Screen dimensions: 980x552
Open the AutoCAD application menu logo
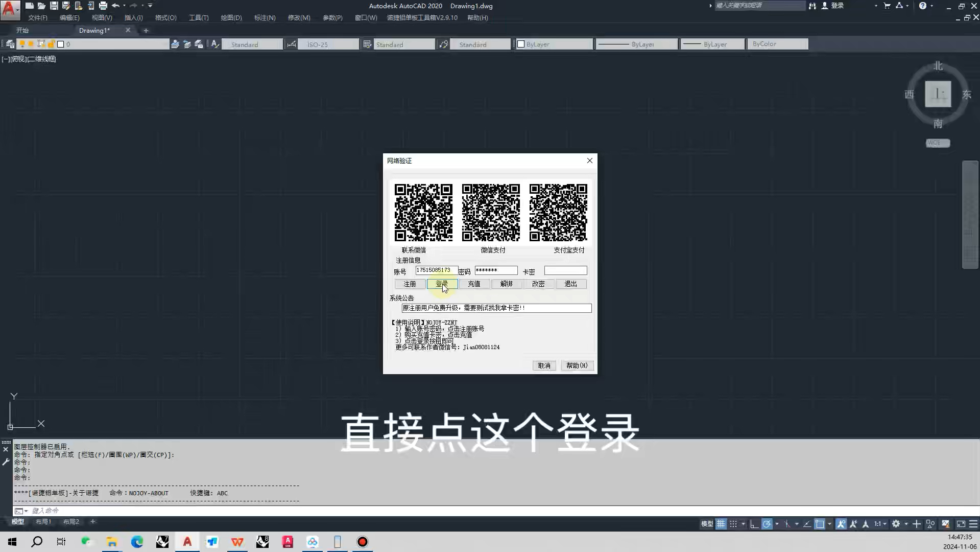click(10, 10)
